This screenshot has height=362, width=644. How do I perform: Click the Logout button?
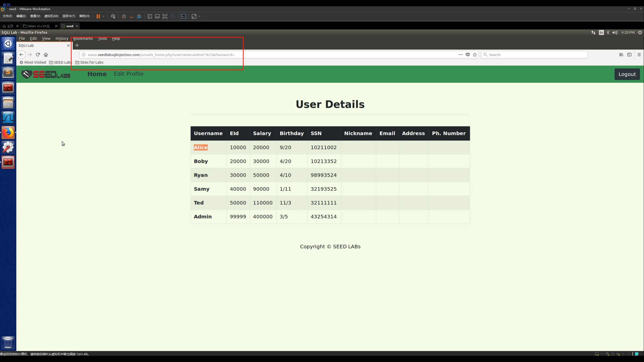click(x=627, y=74)
